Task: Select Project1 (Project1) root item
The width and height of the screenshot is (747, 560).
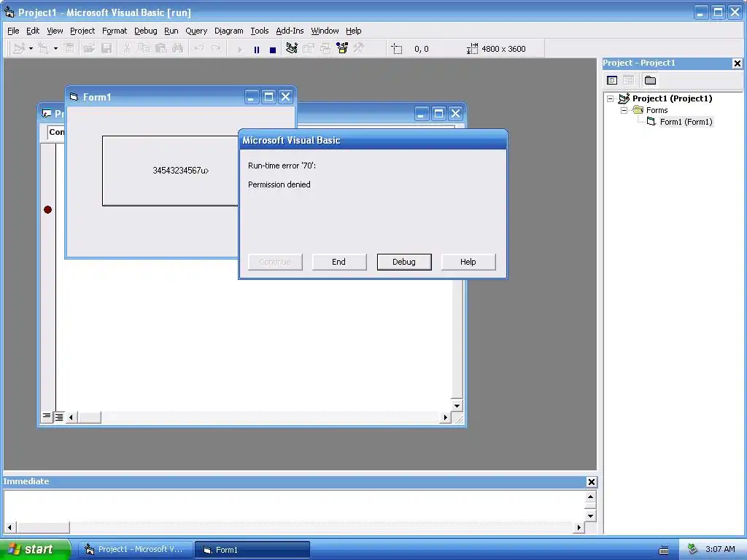Action: [672, 98]
